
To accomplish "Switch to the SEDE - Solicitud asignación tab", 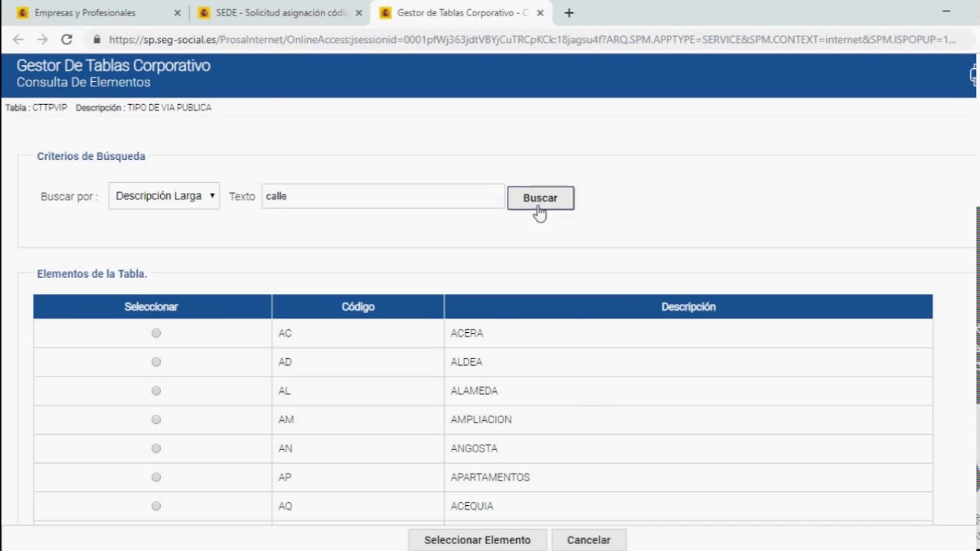I will [276, 12].
